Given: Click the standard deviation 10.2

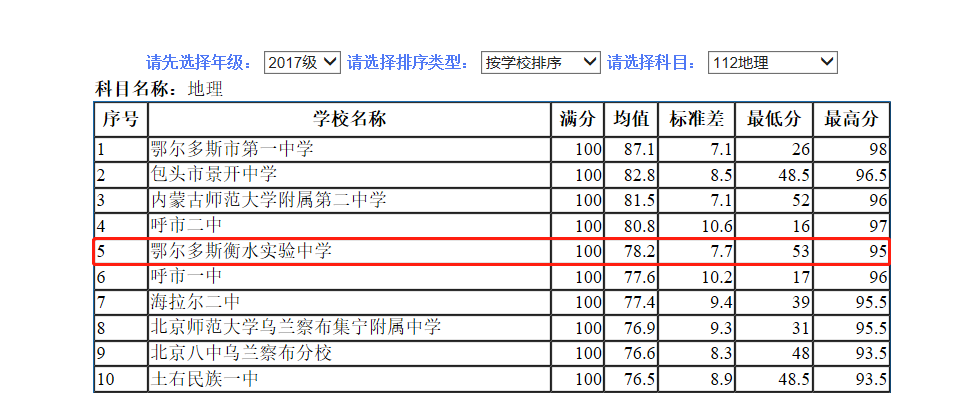Looking at the screenshot, I should click(x=717, y=278).
